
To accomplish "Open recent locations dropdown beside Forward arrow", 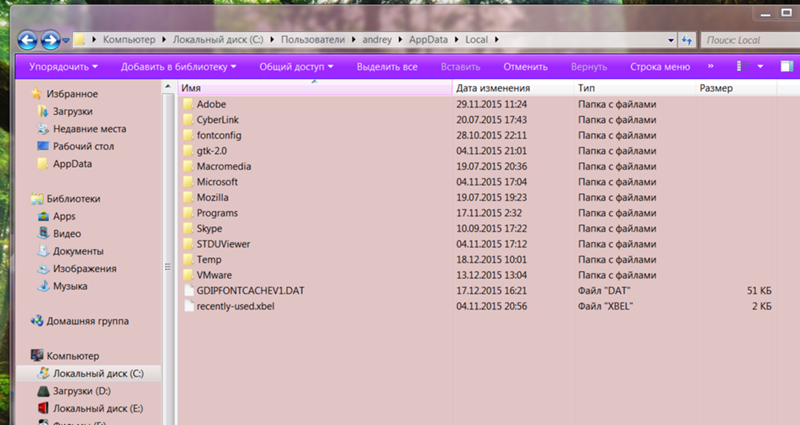I will click(x=66, y=41).
